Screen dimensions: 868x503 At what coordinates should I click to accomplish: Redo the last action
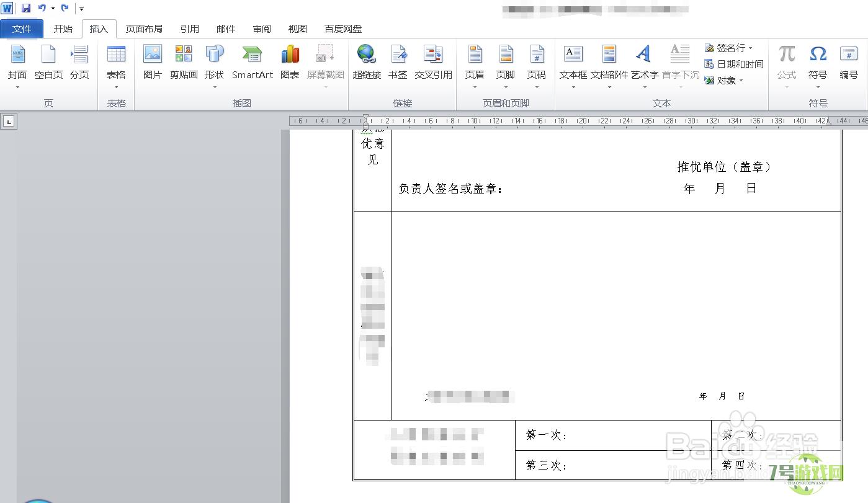coord(65,8)
